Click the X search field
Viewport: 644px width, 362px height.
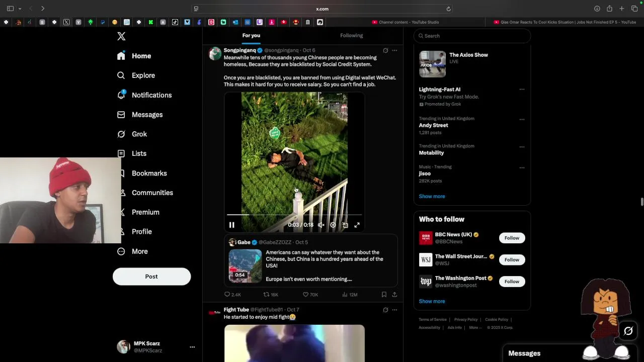pos(472,36)
